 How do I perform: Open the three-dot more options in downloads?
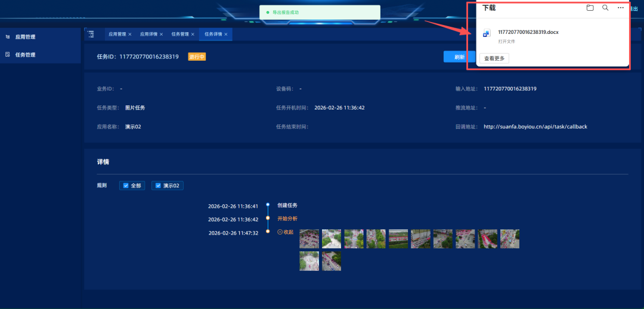click(x=621, y=8)
